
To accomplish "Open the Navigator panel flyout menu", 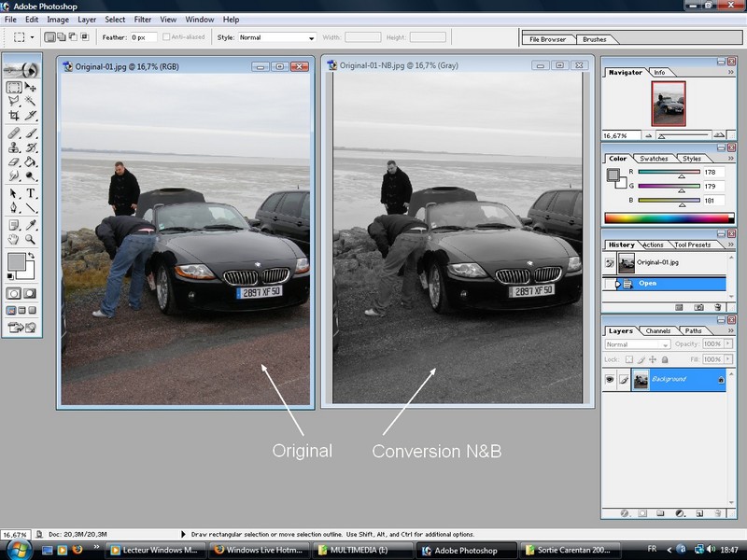I will [x=731, y=73].
